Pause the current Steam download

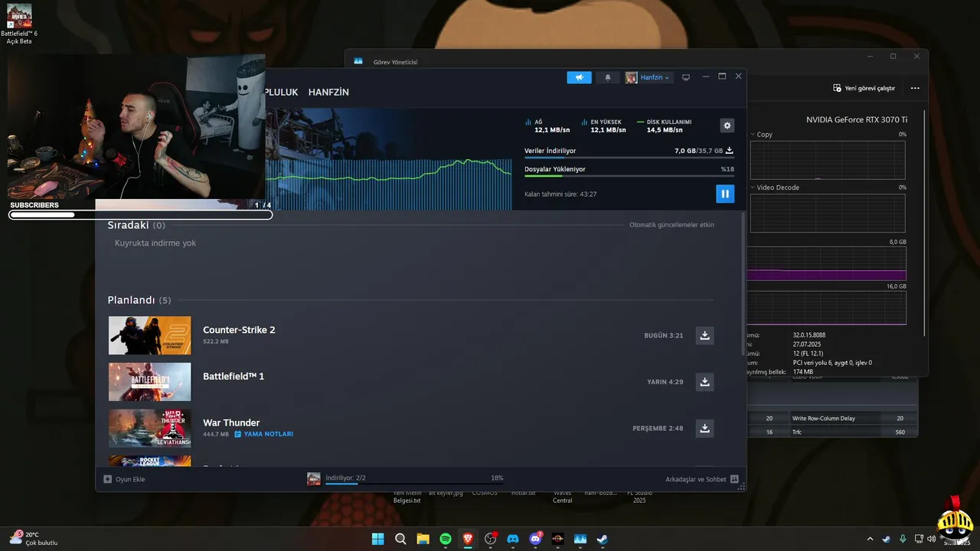725,194
